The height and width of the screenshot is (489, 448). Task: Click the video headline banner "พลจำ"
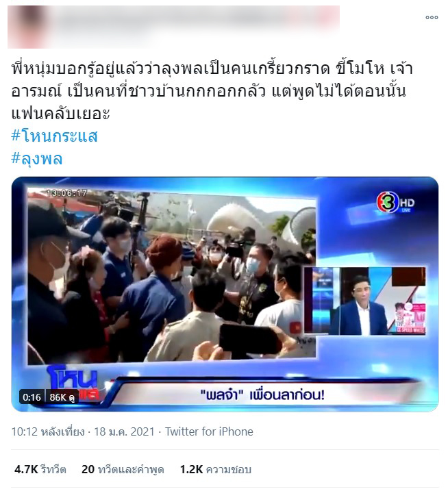click(262, 395)
